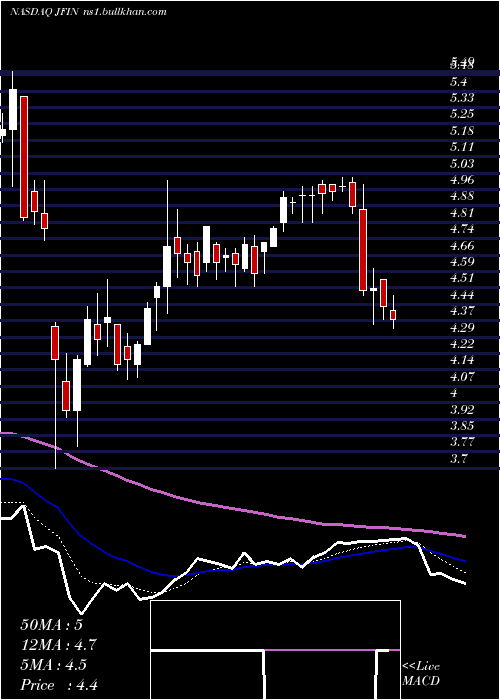Viewport: 500px width, 700px height.
Task: Click the 4.22 price axis label
Action: [x=462, y=344]
